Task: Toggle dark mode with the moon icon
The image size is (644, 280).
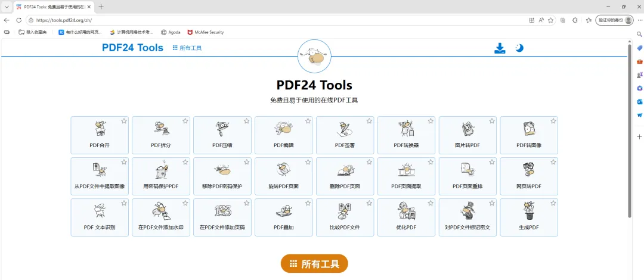Action: pos(519,48)
